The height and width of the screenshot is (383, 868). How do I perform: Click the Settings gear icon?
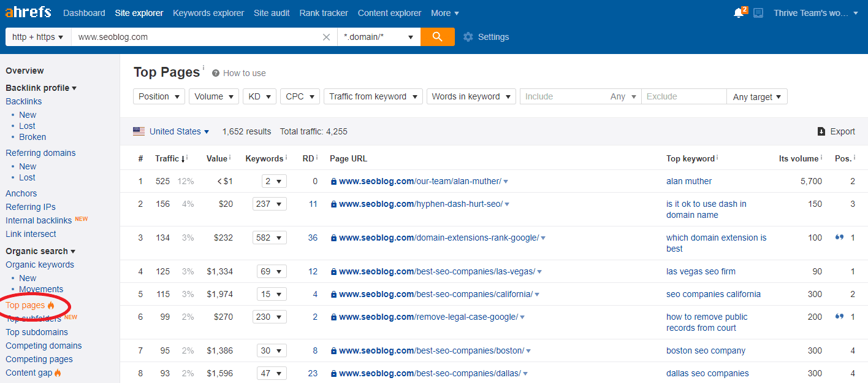(x=468, y=37)
